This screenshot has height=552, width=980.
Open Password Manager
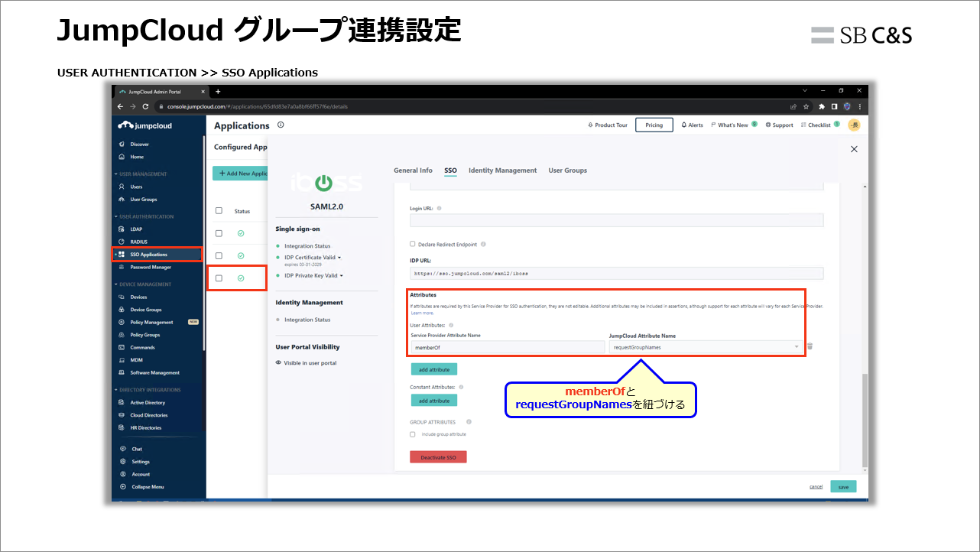click(x=151, y=268)
